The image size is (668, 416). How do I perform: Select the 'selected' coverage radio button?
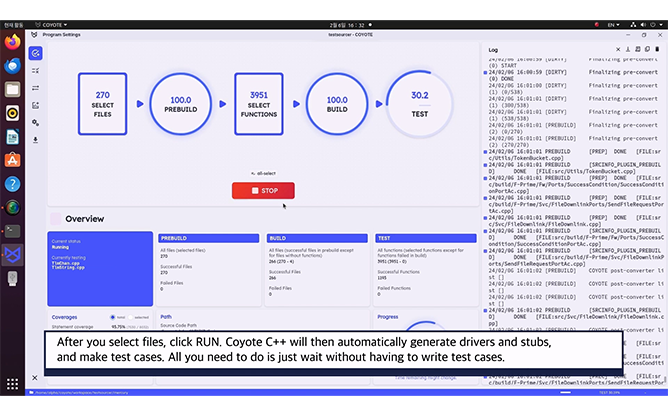(131, 317)
